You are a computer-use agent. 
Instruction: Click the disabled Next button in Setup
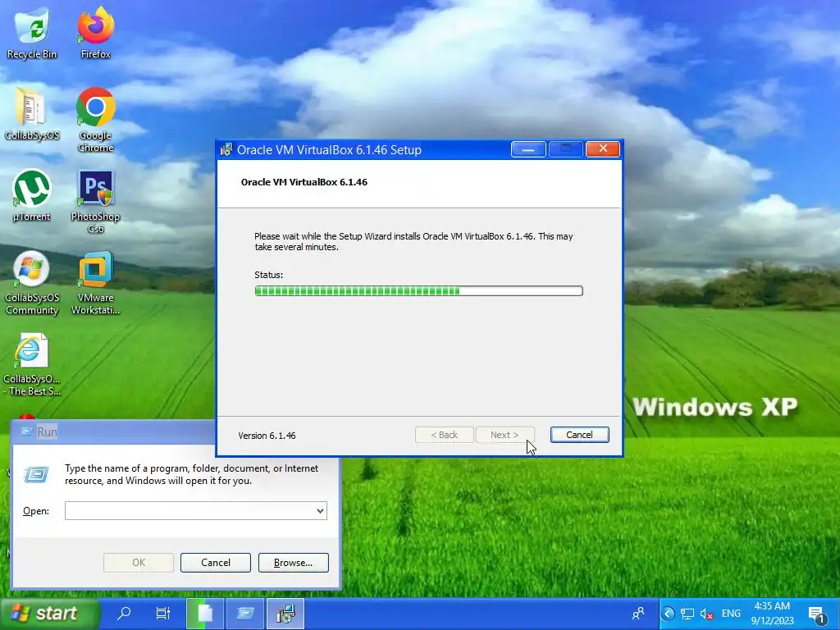[x=504, y=435]
